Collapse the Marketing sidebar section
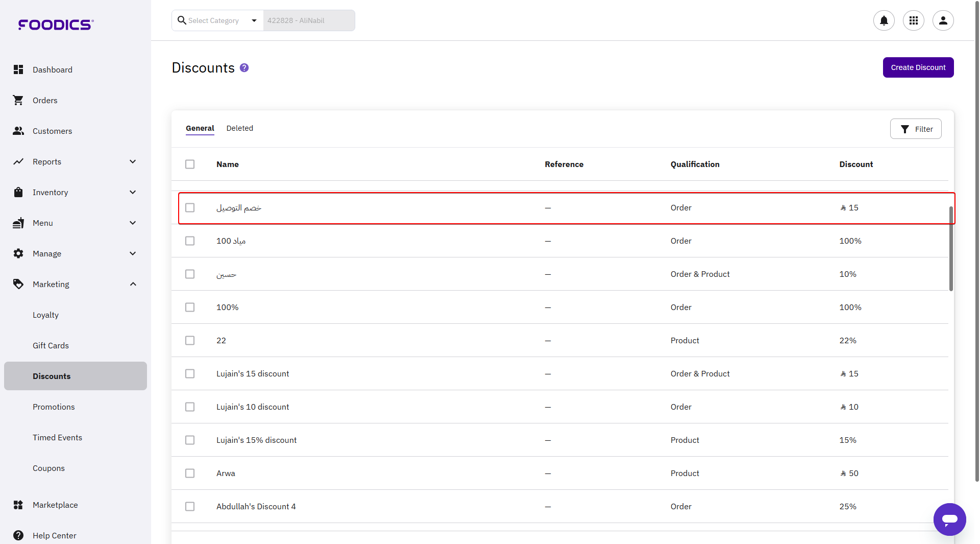This screenshot has height=544, width=980. click(x=133, y=284)
